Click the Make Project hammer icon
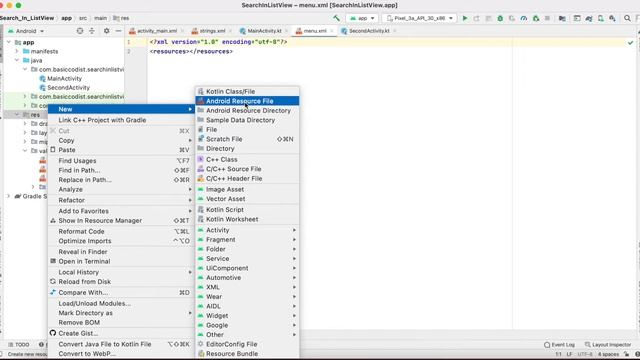Screen dimensions: 640x360 336,18
